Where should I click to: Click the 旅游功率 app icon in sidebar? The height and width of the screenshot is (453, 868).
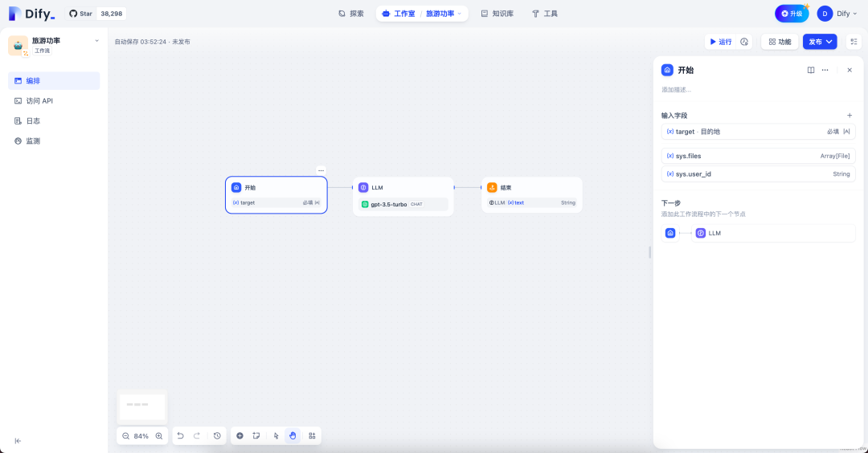coord(18,45)
